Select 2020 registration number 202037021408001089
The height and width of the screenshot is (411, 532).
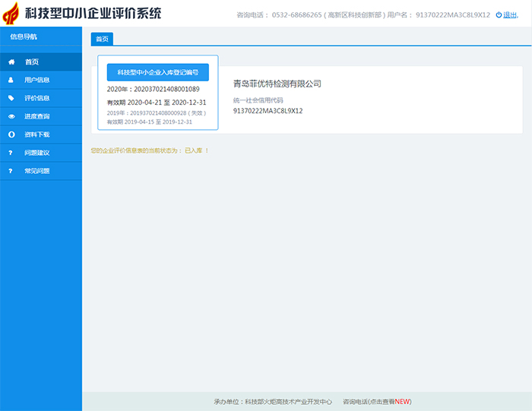click(x=166, y=89)
